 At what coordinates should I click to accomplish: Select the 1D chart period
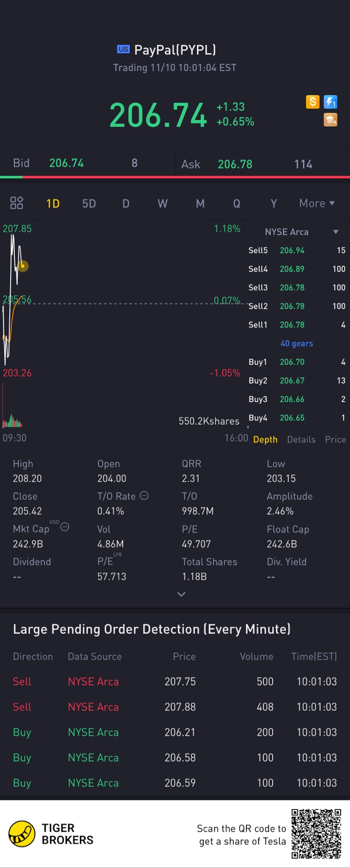pyautogui.click(x=53, y=203)
